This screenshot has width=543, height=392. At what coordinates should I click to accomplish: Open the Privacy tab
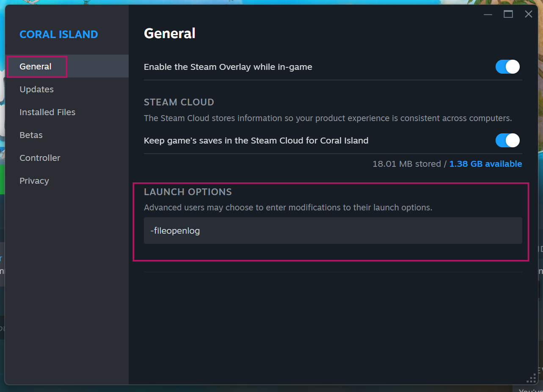tap(67, 181)
